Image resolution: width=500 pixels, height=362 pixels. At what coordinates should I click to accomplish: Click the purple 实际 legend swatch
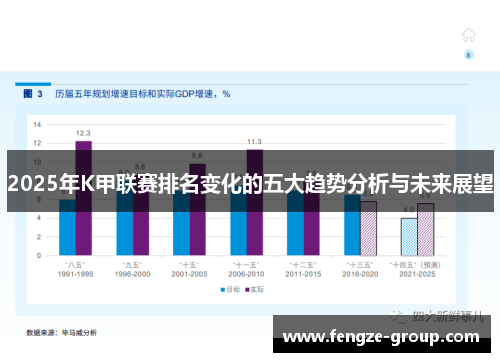pyautogui.click(x=247, y=290)
